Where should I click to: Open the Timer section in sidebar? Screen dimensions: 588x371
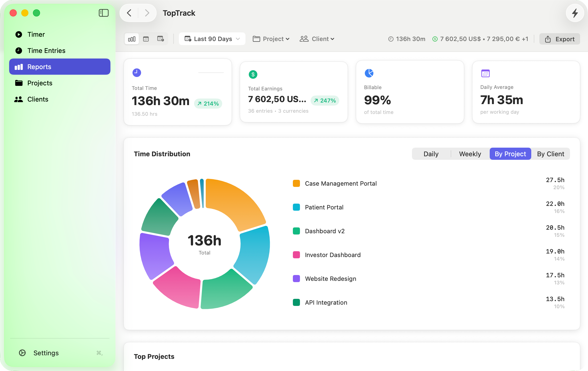tap(36, 34)
